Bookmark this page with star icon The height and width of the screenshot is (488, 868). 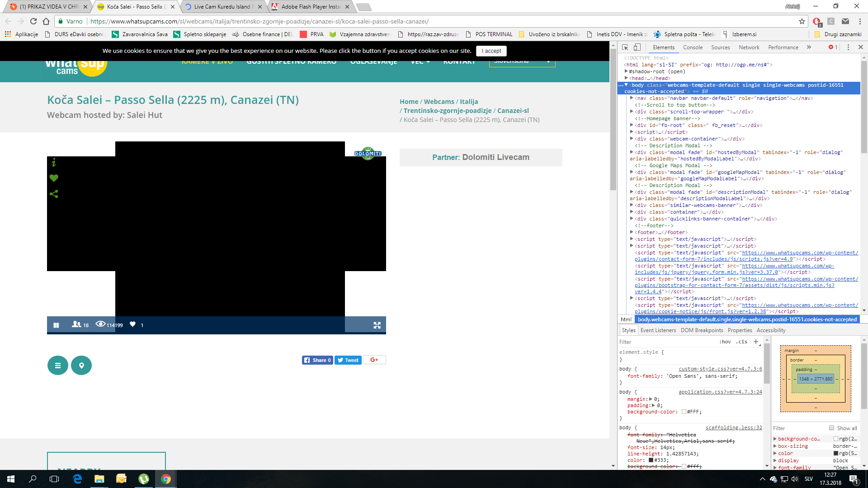point(802,21)
